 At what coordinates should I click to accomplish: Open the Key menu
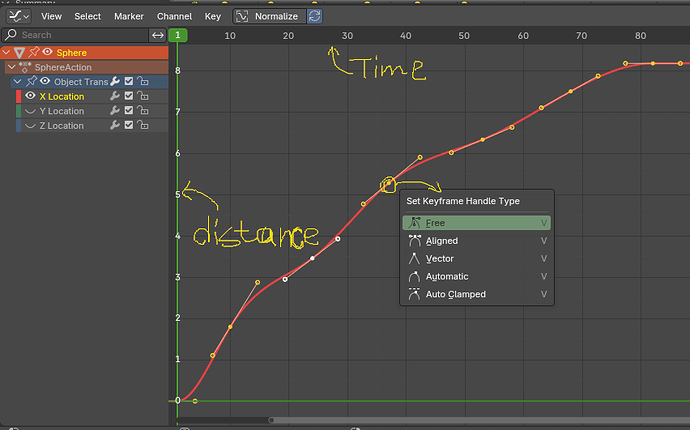point(213,16)
